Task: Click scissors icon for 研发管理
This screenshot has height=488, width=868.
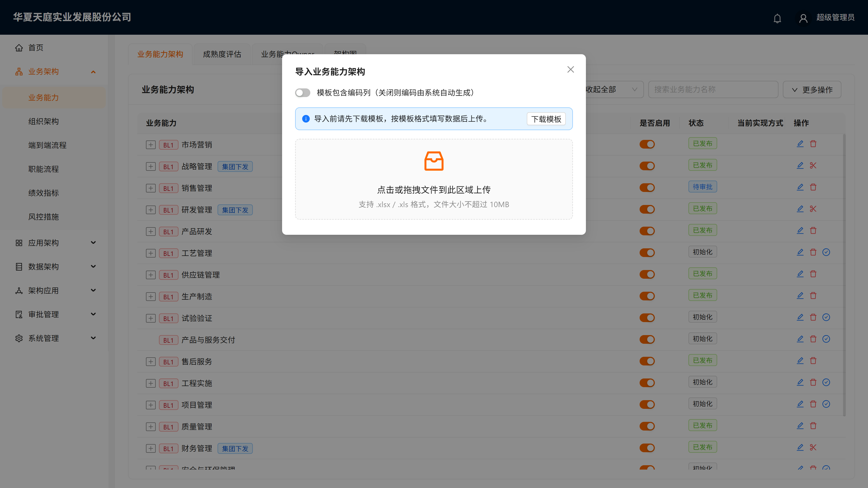Action: click(x=813, y=209)
